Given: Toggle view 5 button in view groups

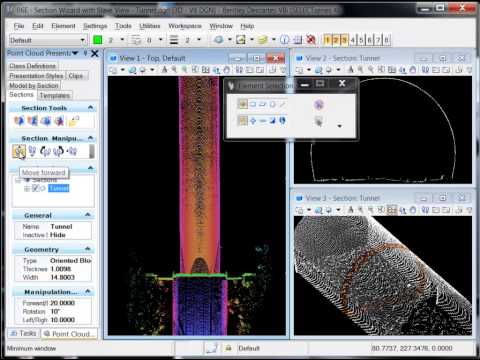Looking at the screenshot, I should (x=361, y=40).
